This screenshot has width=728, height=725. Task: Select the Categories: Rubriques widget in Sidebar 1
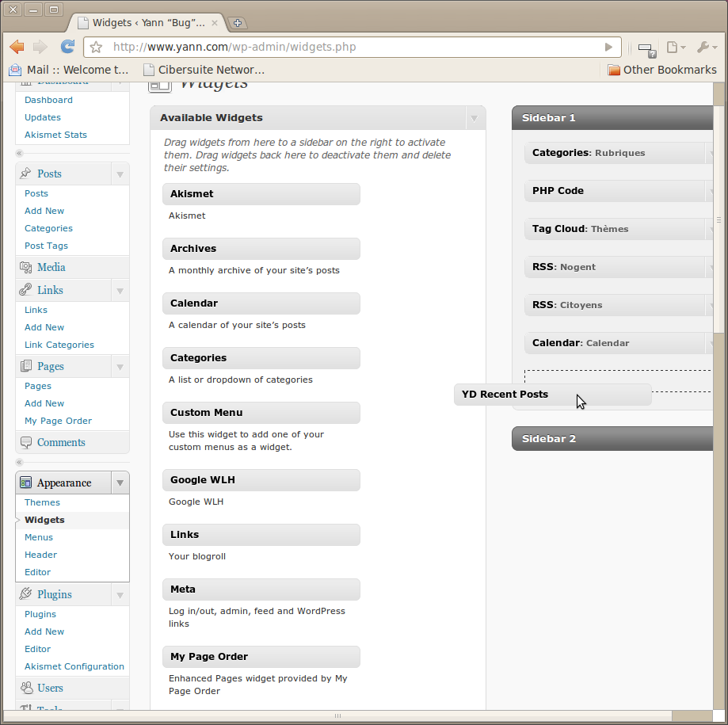(x=619, y=153)
